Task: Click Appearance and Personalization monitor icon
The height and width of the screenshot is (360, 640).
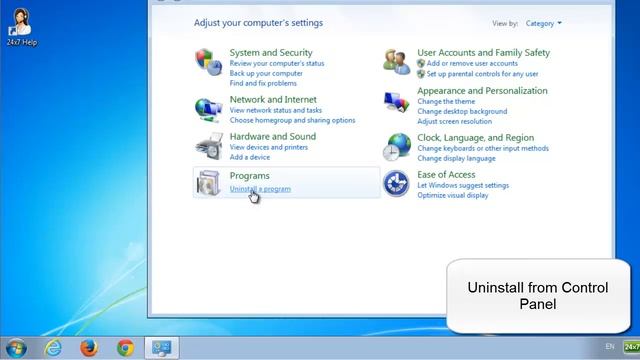Action: (397, 102)
